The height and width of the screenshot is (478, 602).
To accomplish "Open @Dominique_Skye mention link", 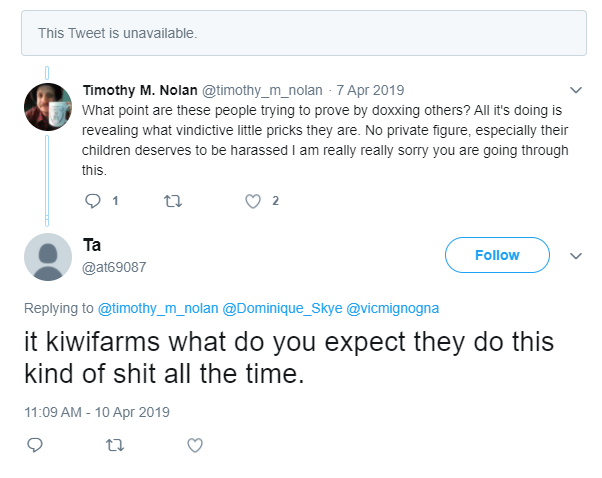I will [x=282, y=308].
